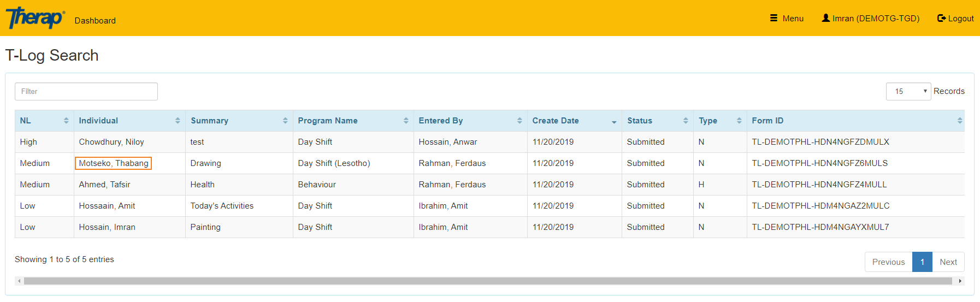
Task: Sort table by NL column arrows
Action: pos(66,121)
